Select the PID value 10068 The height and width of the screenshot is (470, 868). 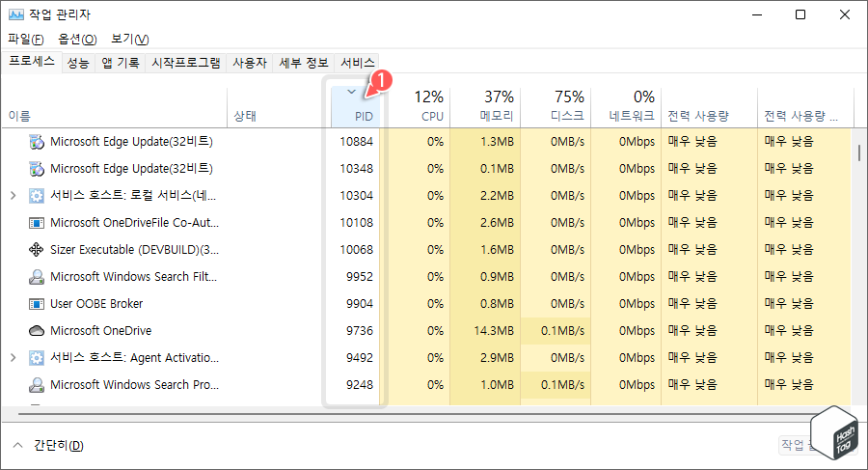coord(356,249)
